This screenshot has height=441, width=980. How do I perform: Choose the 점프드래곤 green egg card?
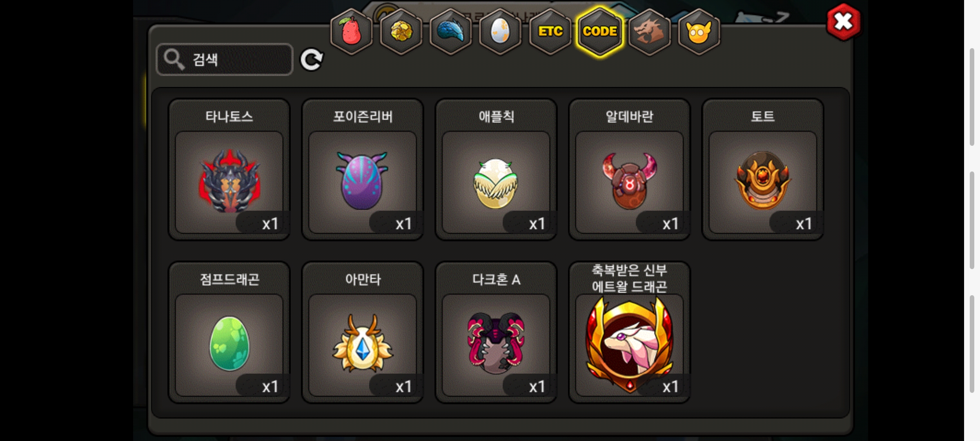pyautogui.click(x=229, y=332)
